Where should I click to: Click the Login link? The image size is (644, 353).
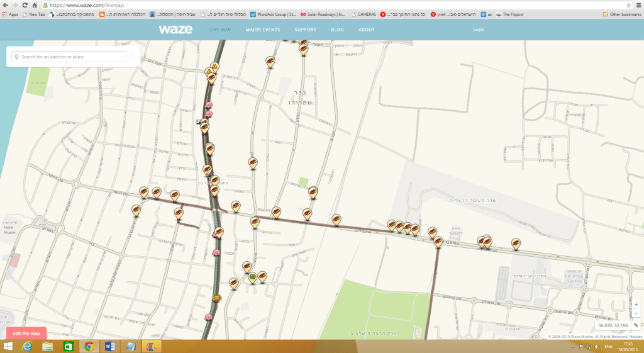coord(479,30)
